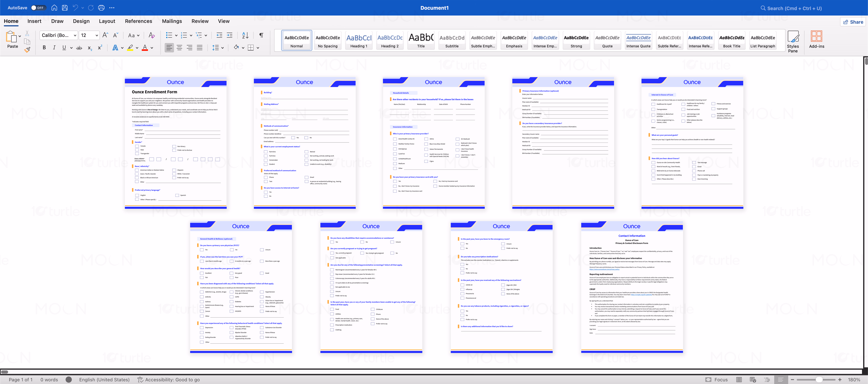This screenshot has height=384, width=868.
Task: Open more quick access options (ellipsis)
Action: pos(112,8)
